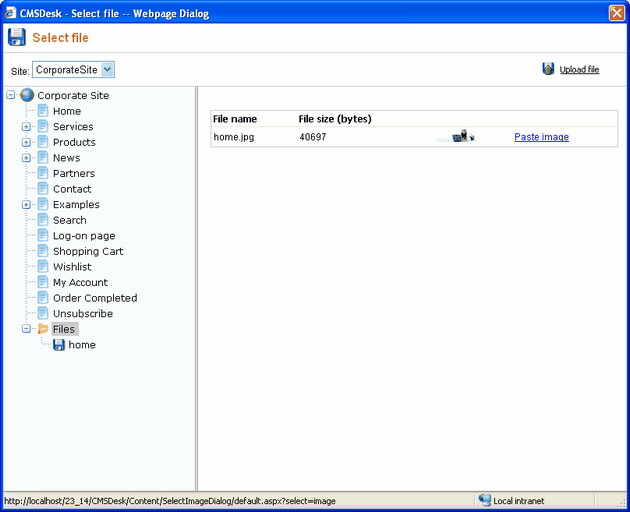
Task: Click the Internet Explorer title bar icon
Action: point(10,13)
